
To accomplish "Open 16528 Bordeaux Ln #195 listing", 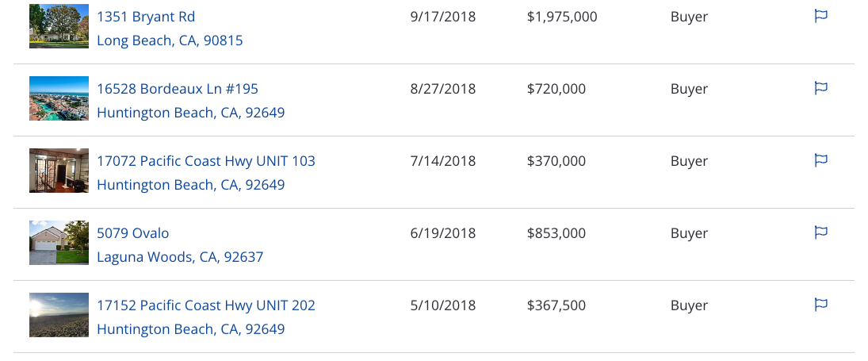I will coord(177,89).
